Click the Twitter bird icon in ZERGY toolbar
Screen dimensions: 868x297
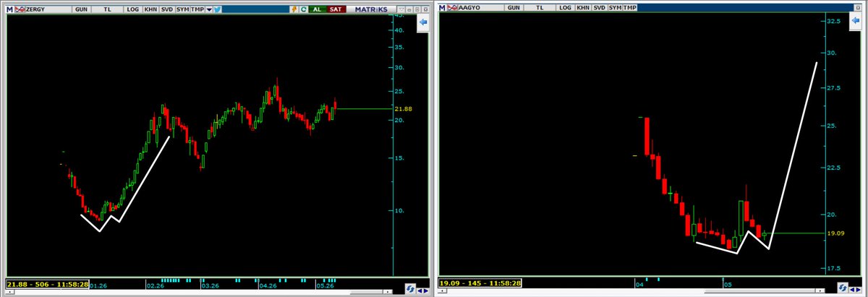pyautogui.click(x=217, y=9)
